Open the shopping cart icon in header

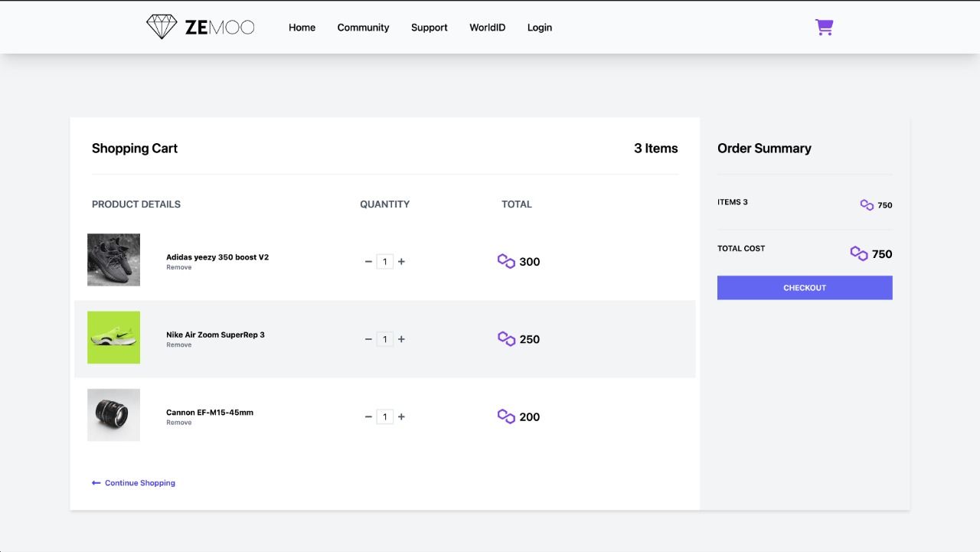824,28
